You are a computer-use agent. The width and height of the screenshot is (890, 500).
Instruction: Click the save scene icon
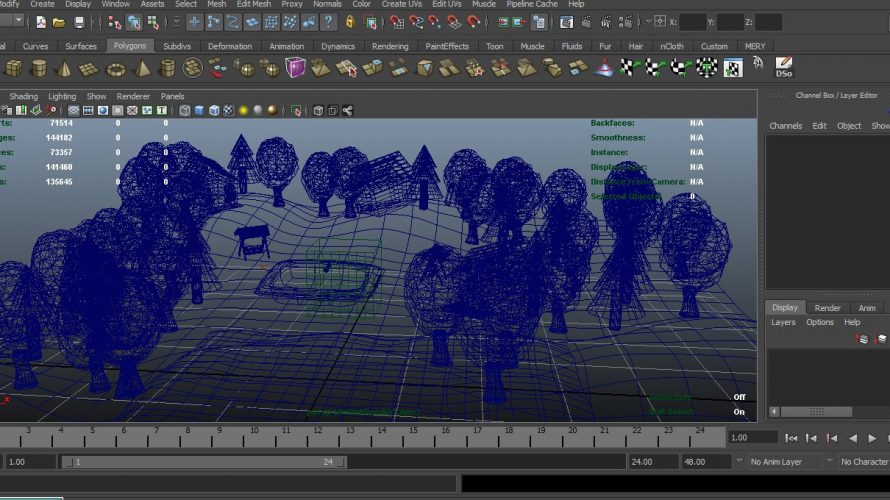pos(79,21)
